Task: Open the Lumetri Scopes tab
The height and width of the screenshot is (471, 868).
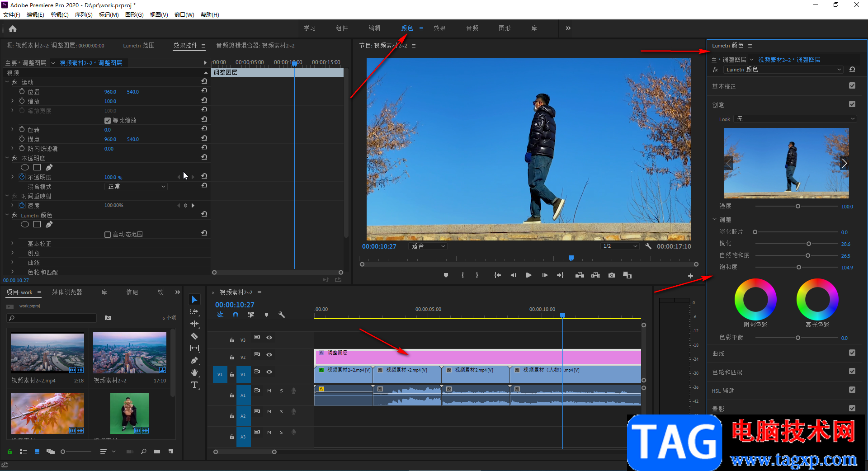Action: (x=139, y=45)
